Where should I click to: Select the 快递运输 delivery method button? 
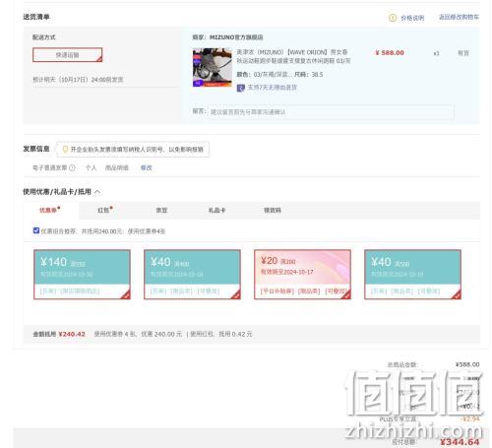68,55
